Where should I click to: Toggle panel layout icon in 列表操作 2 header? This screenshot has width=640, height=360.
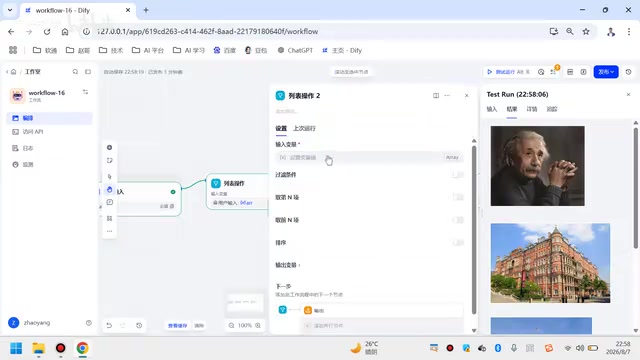coord(436,96)
